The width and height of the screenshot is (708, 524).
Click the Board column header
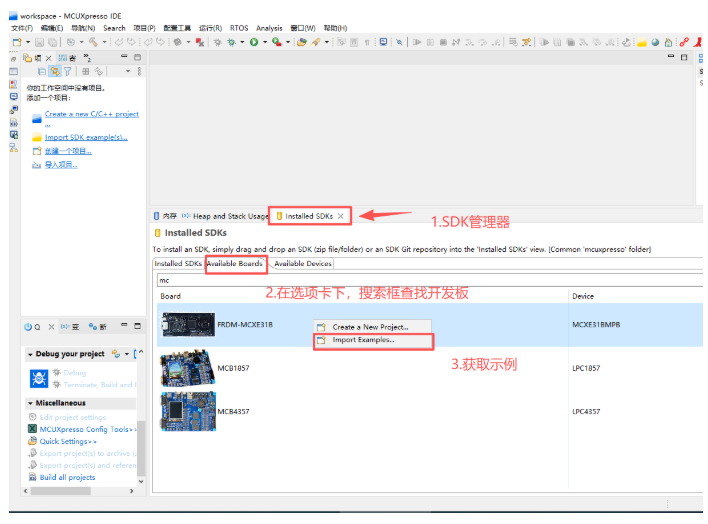point(170,296)
